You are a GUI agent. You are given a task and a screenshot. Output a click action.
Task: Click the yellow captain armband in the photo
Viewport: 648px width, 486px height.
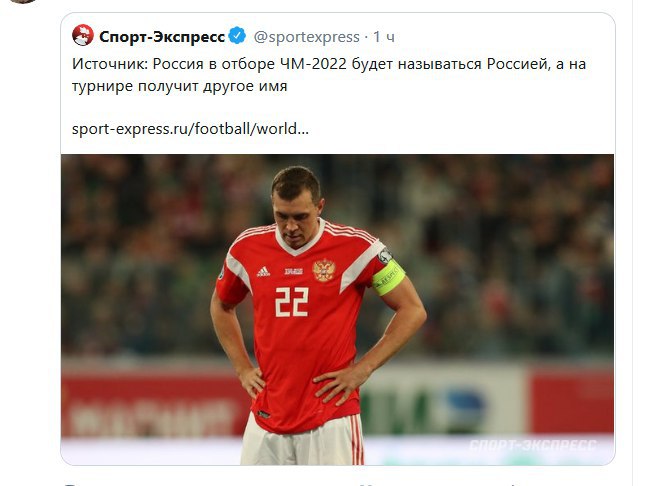tap(388, 278)
